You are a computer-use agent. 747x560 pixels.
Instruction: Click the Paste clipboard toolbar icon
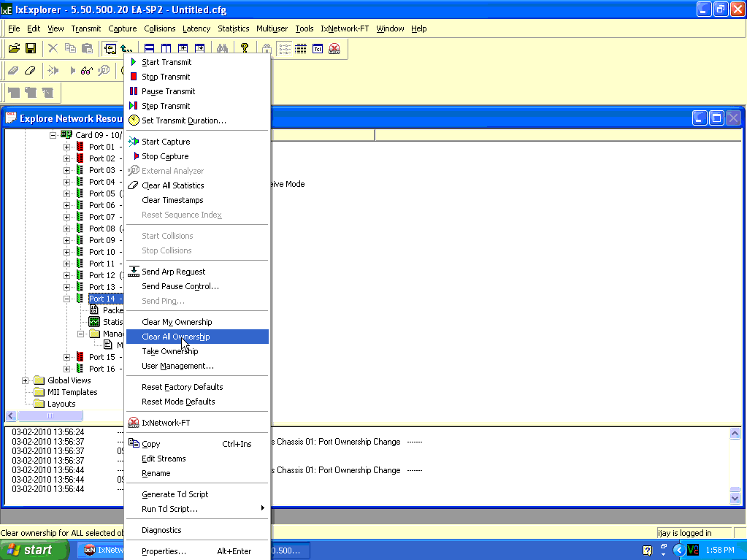point(87,48)
